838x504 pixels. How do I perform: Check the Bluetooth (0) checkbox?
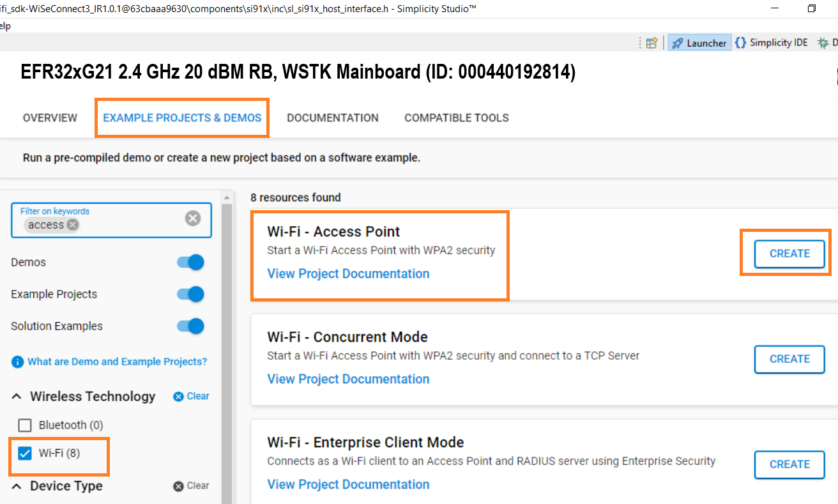[x=24, y=425]
